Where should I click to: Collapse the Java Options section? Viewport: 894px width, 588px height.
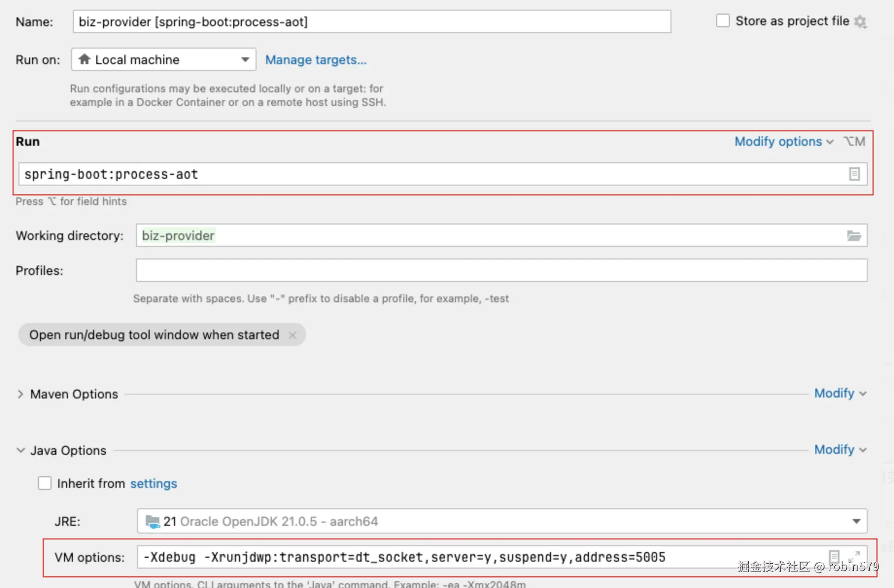tap(20, 450)
